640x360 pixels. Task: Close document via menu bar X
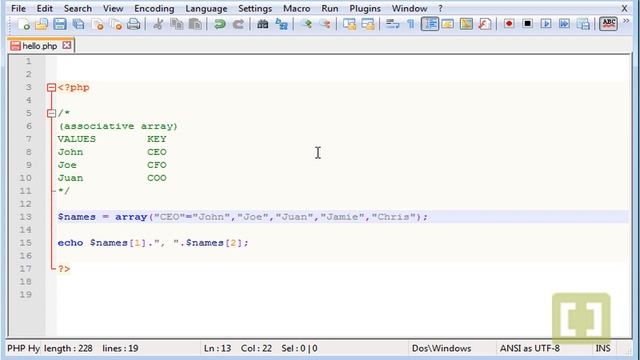624,8
